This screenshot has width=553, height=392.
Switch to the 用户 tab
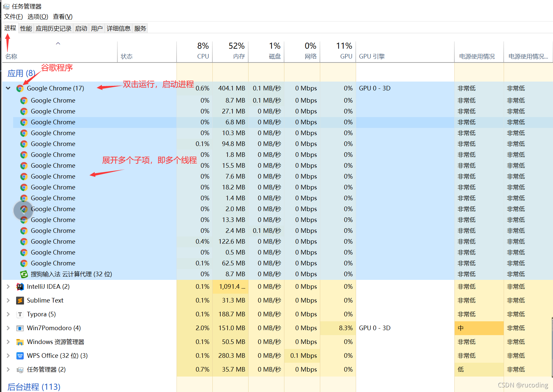point(97,29)
